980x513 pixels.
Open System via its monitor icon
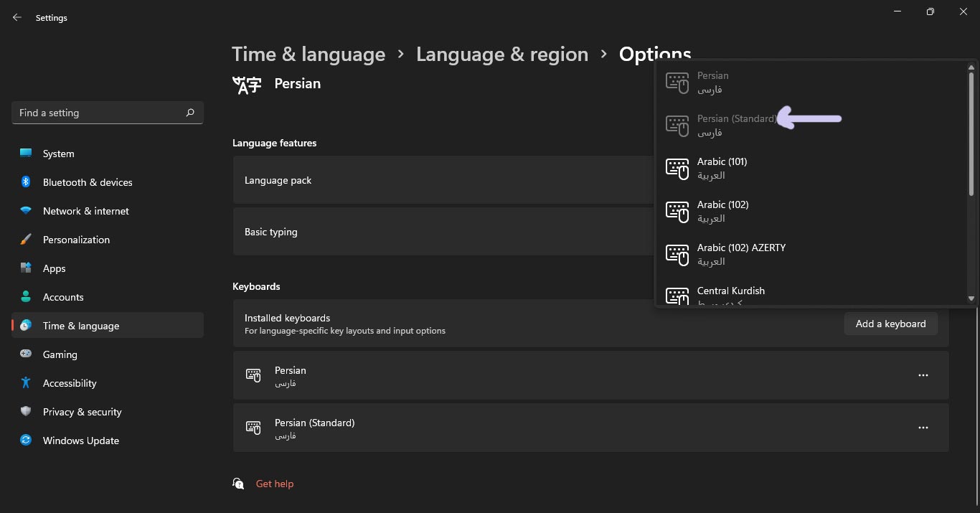tap(26, 154)
